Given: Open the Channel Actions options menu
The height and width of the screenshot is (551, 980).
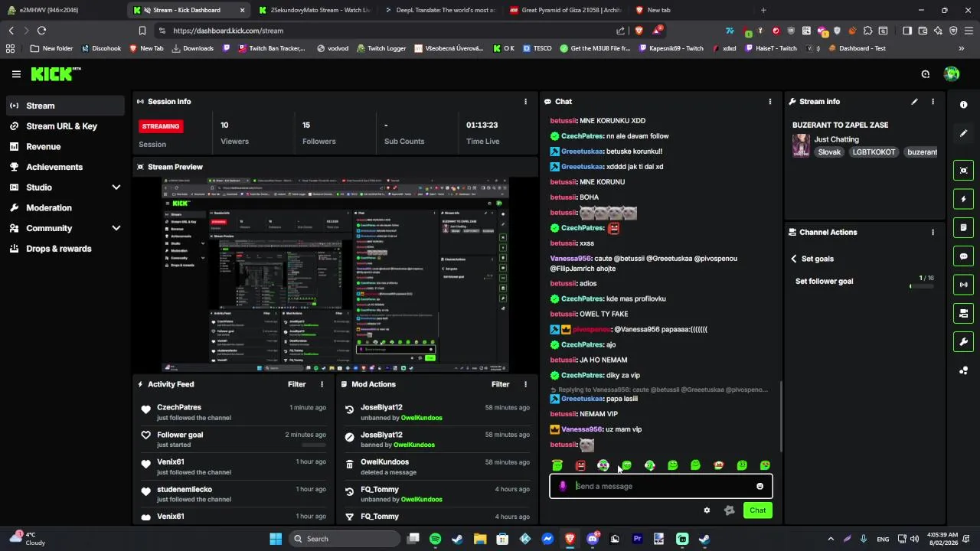Looking at the screenshot, I should pyautogui.click(x=933, y=232).
